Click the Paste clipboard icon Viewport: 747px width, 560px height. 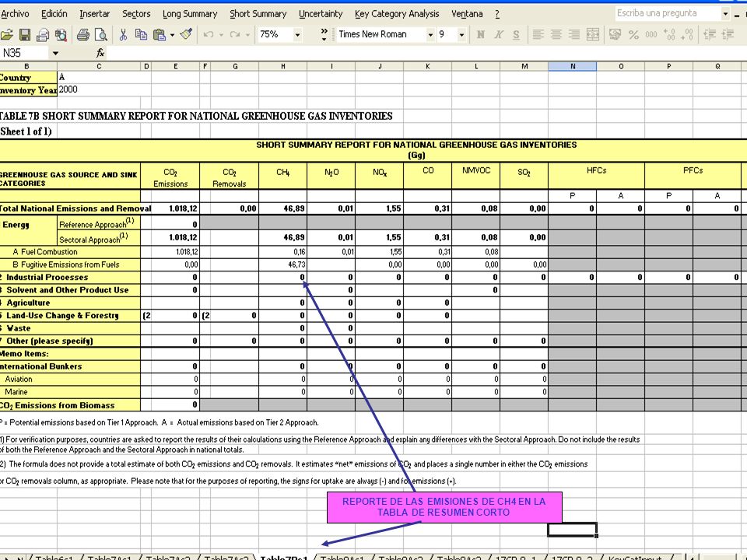click(159, 34)
